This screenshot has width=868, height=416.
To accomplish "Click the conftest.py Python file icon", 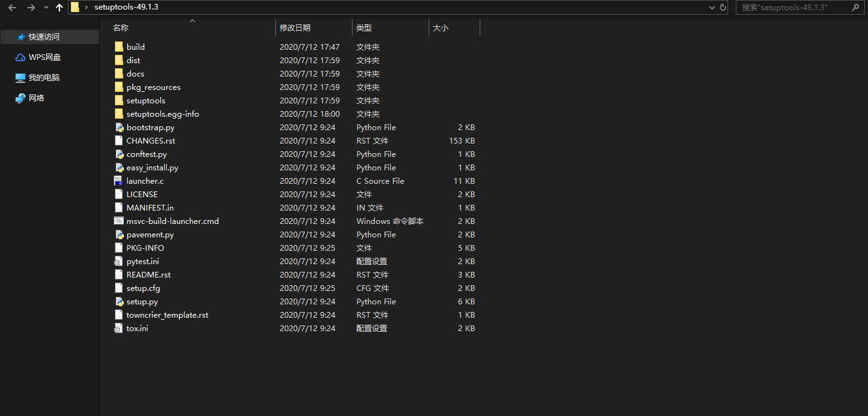I will coord(119,154).
